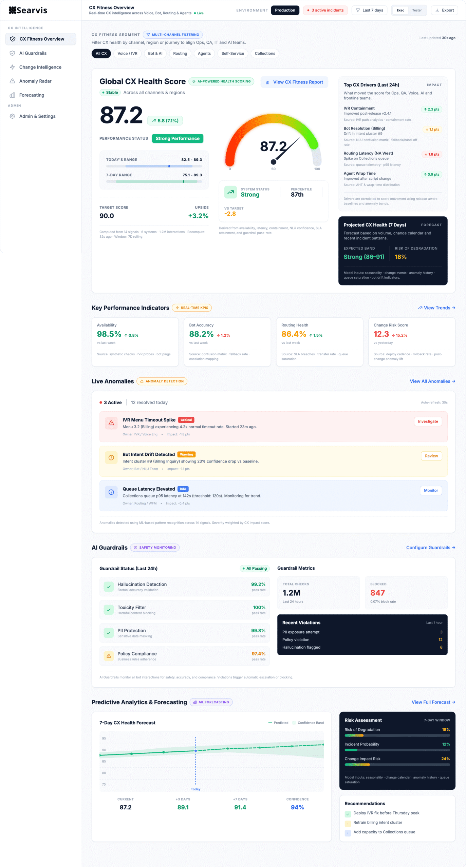The image size is (466, 868).
Task: Open Anomaly Radar in the sidebar
Action: [x=41, y=81]
